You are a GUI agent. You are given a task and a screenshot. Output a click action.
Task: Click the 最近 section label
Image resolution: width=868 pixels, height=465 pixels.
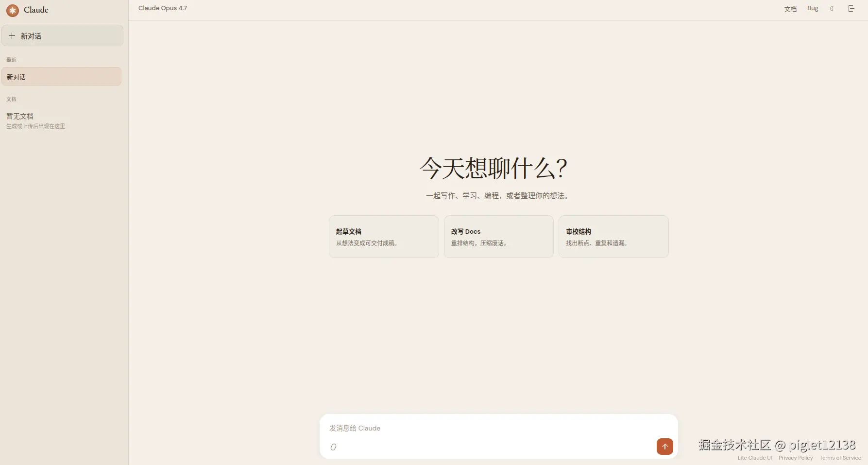[11, 60]
